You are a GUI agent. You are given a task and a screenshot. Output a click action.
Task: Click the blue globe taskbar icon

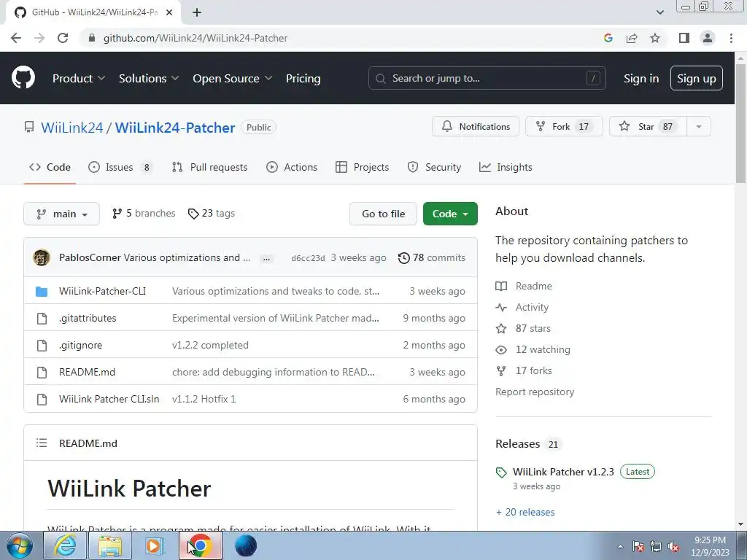tap(246, 545)
